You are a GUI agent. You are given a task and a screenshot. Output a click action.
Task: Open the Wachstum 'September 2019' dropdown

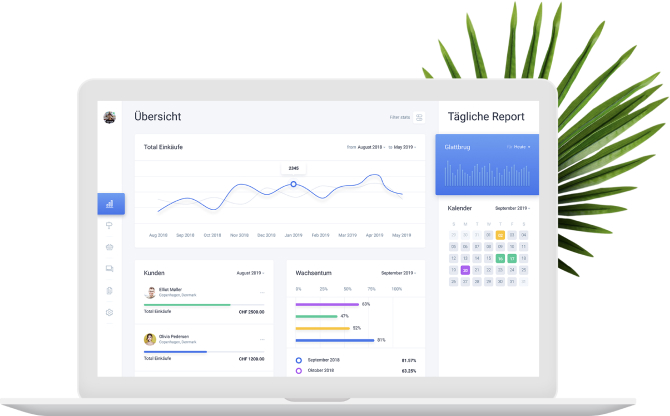point(399,272)
